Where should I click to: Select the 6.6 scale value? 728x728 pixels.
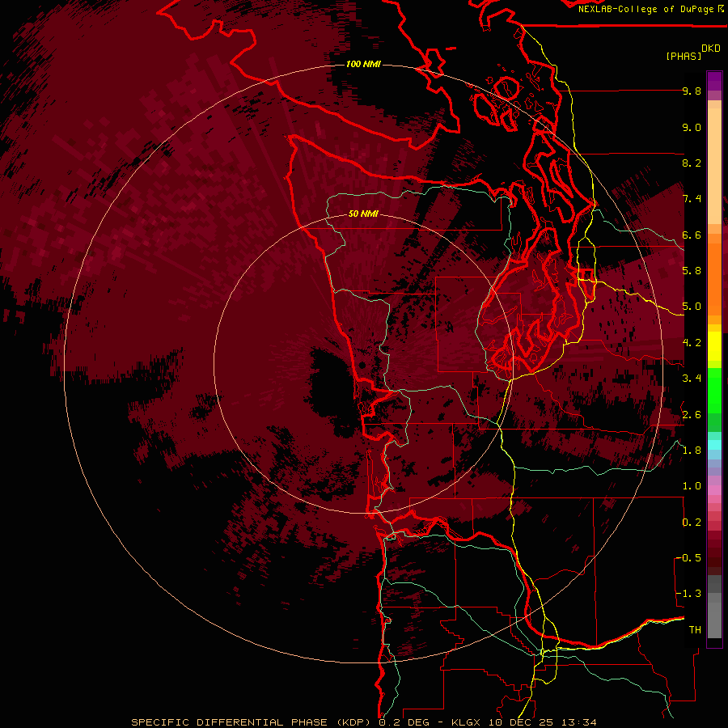(x=692, y=235)
